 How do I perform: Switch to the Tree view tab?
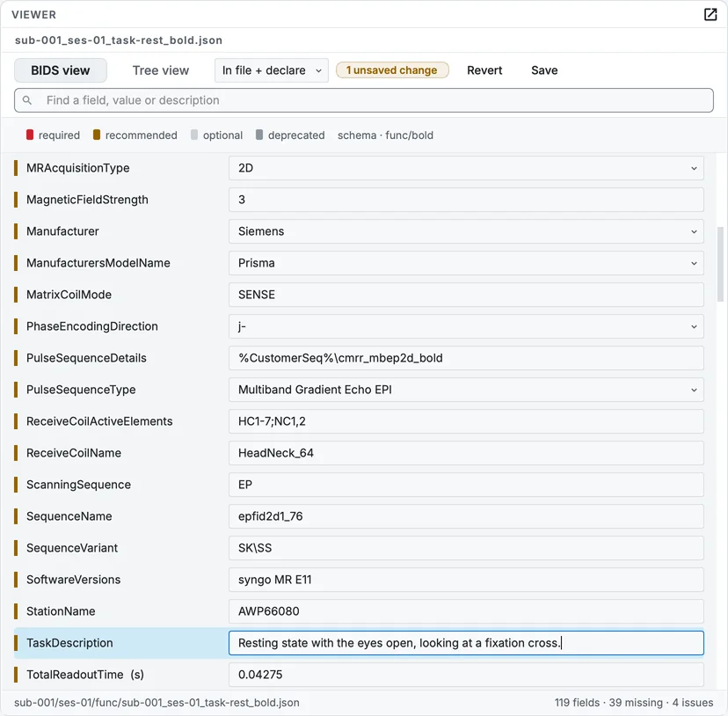pos(161,70)
